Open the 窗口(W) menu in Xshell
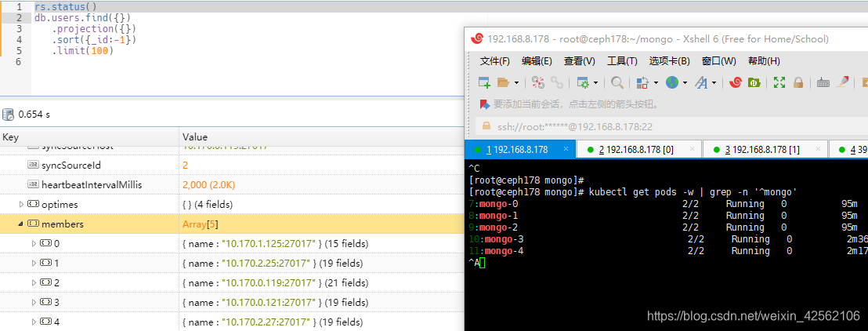The height and width of the screenshot is (331, 868). [719, 61]
